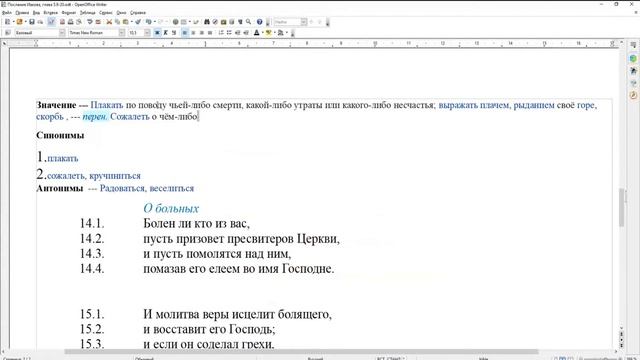Image resolution: width=640 pixels, height=360 pixels.
Task: Apply font color with the A icon
Action: (x=257, y=33)
